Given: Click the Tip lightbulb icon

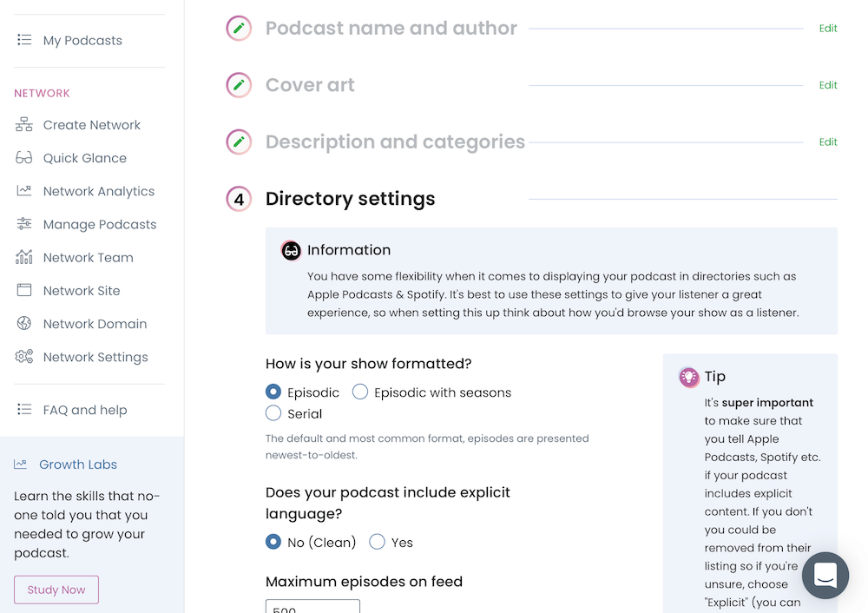Looking at the screenshot, I should (688, 377).
